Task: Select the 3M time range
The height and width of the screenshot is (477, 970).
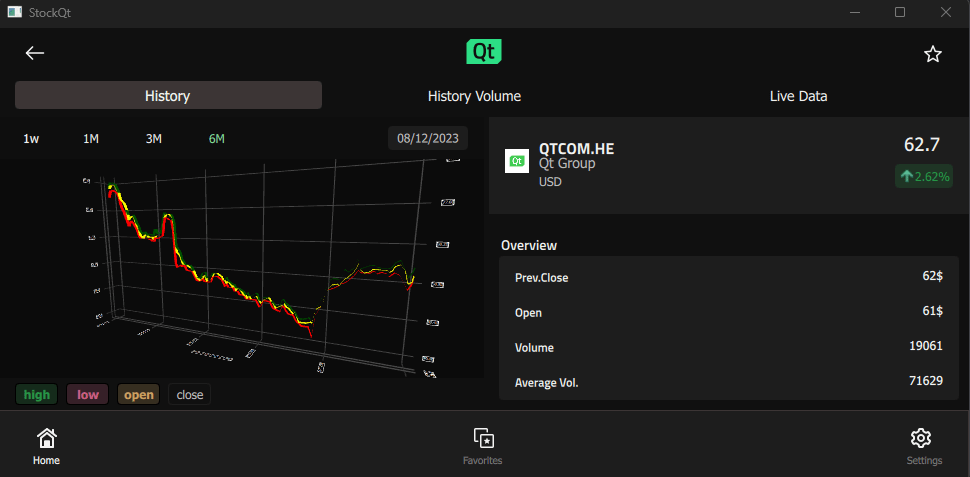Action: coord(153,139)
